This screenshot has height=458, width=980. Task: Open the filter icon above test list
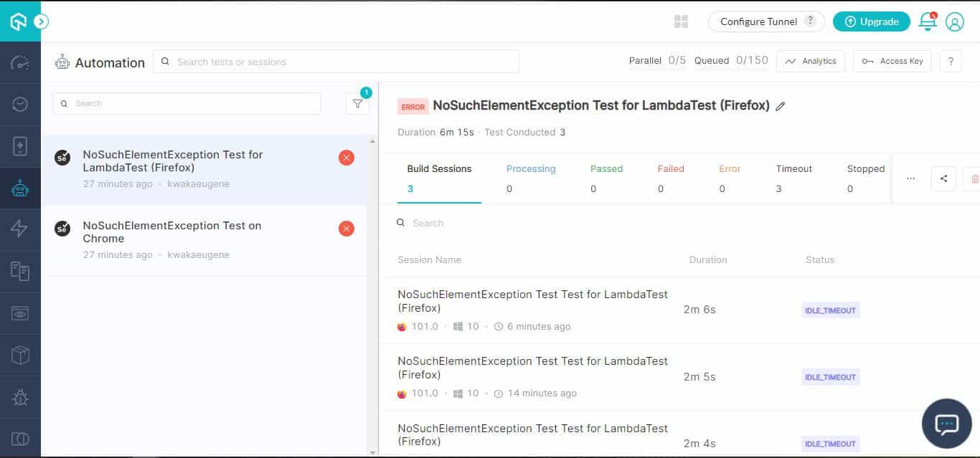click(357, 103)
